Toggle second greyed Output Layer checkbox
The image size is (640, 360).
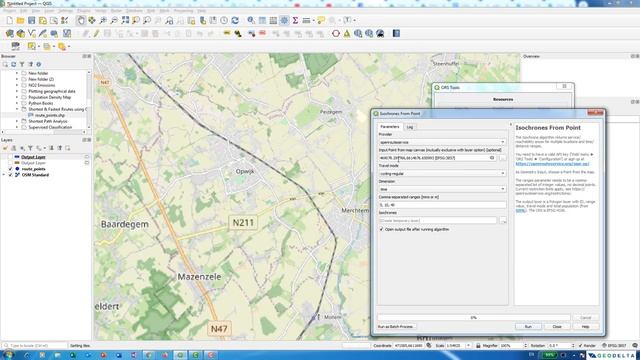(11, 163)
